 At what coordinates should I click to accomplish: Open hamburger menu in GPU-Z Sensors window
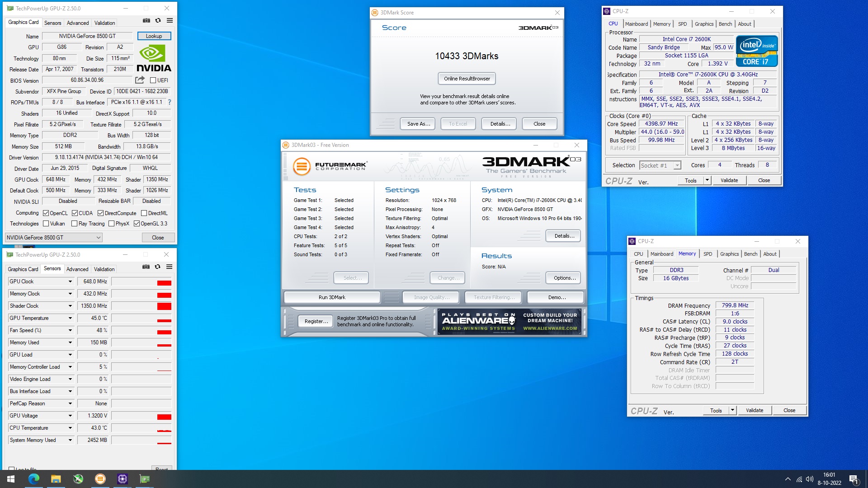[169, 267]
